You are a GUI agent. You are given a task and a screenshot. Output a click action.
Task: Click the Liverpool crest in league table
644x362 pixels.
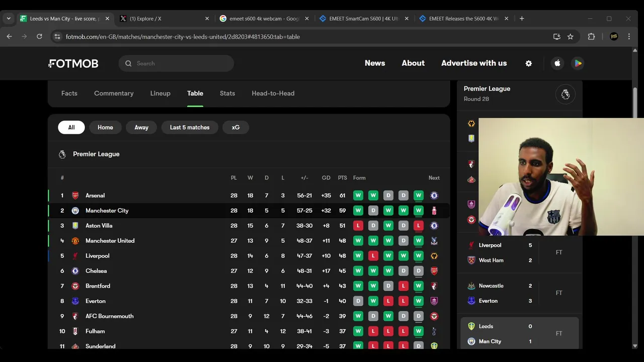[75, 256]
